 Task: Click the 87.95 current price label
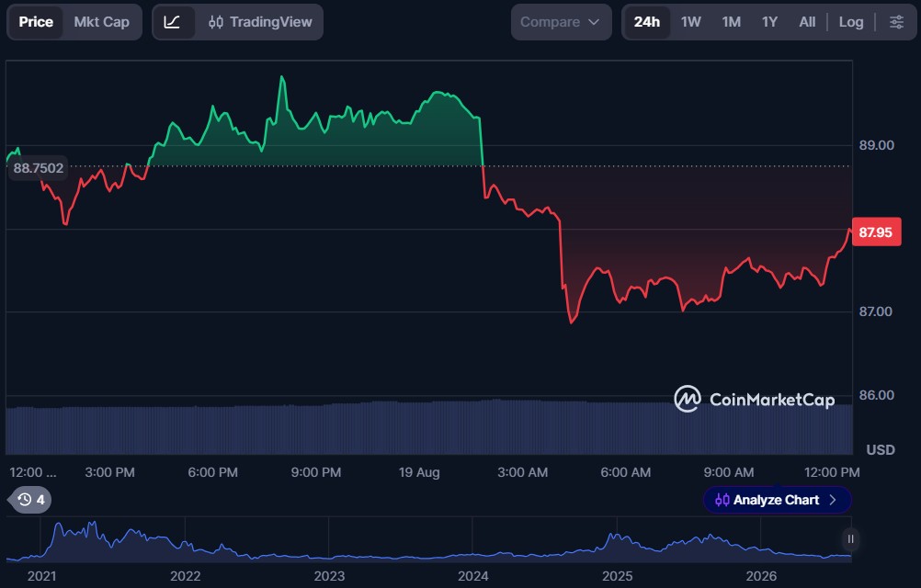click(876, 232)
